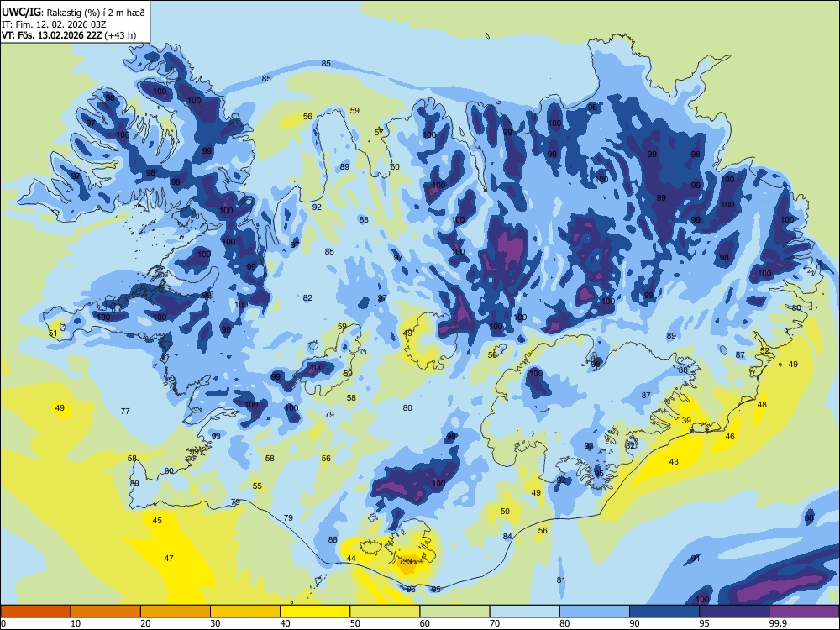Select the map value '45'
This screenshot has width=840, height=630.
tap(157, 520)
